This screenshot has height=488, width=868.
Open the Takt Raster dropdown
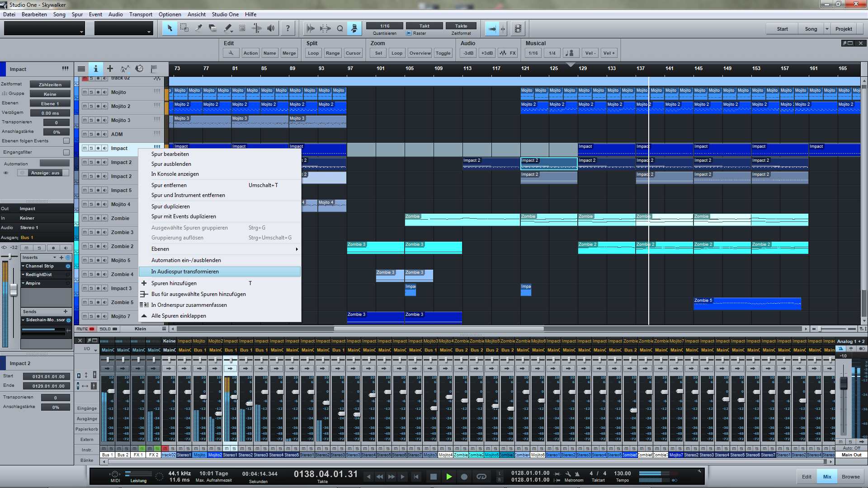pos(424,26)
